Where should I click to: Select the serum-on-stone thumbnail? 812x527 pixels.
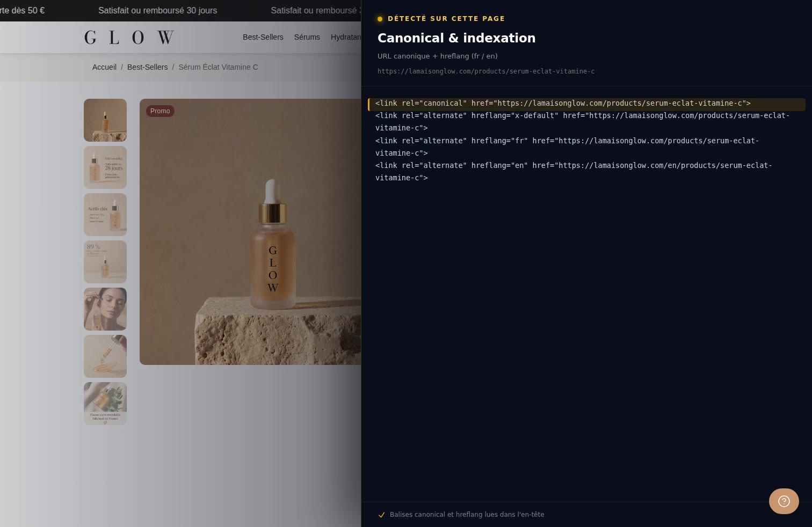click(105, 120)
